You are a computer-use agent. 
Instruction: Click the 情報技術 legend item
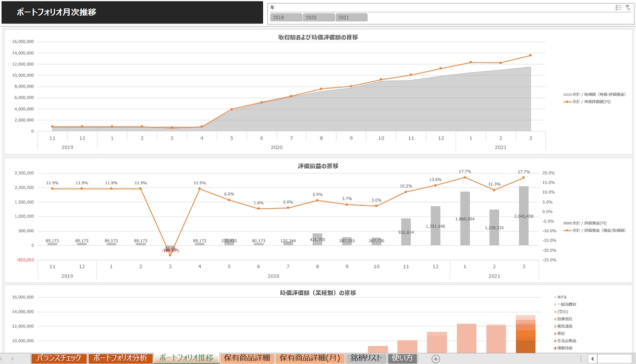(563, 348)
